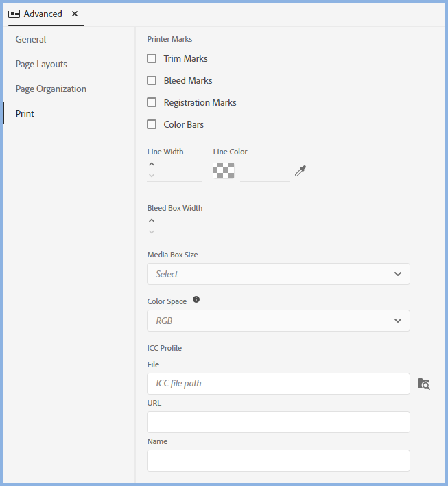448x486 pixels.
Task: Open the Media Box Size dropdown
Action: [x=278, y=274]
